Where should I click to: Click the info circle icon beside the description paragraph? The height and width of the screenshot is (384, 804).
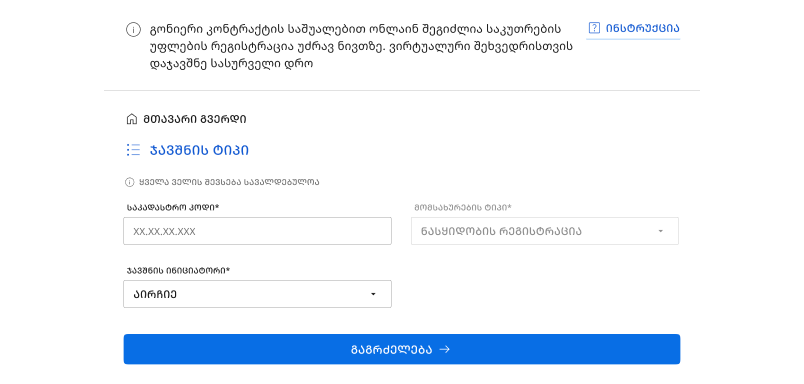[x=133, y=30]
